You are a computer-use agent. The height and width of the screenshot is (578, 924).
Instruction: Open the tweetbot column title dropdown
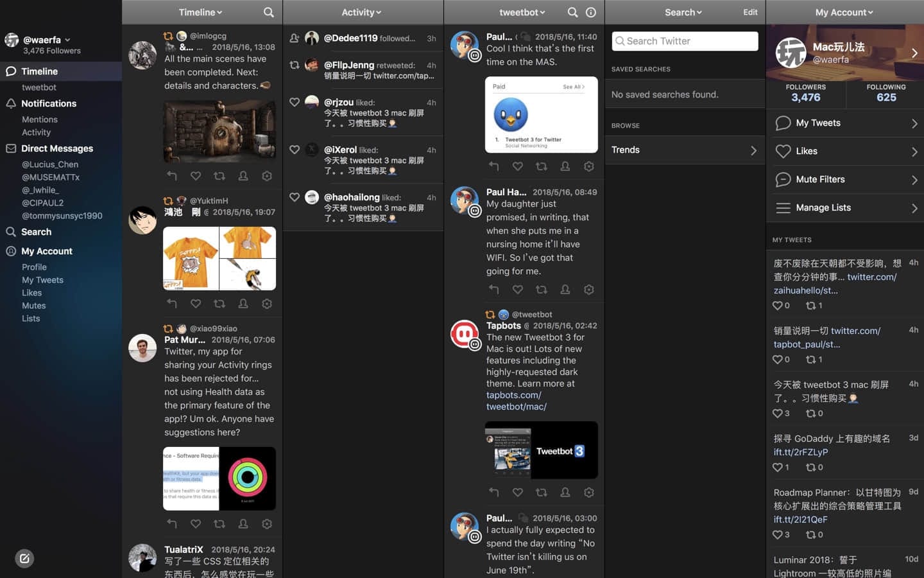[x=522, y=12]
